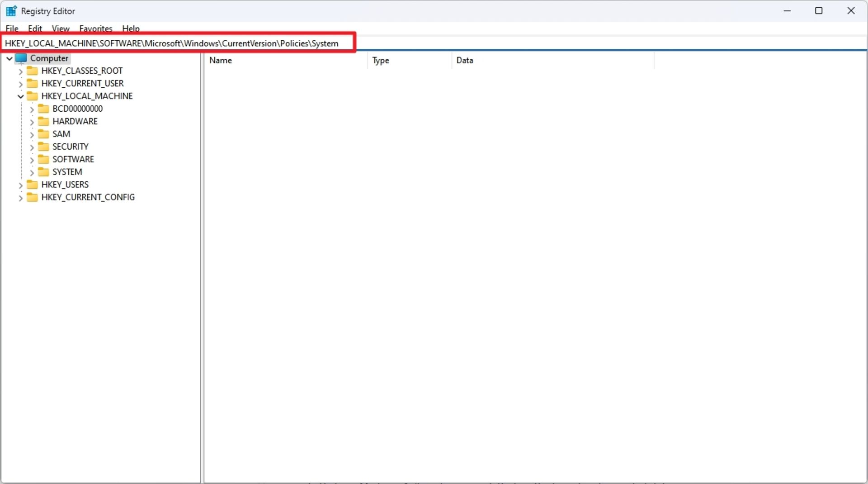
Task: Click the HKEY_CLASSES_ROOT folder icon
Action: [x=32, y=71]
